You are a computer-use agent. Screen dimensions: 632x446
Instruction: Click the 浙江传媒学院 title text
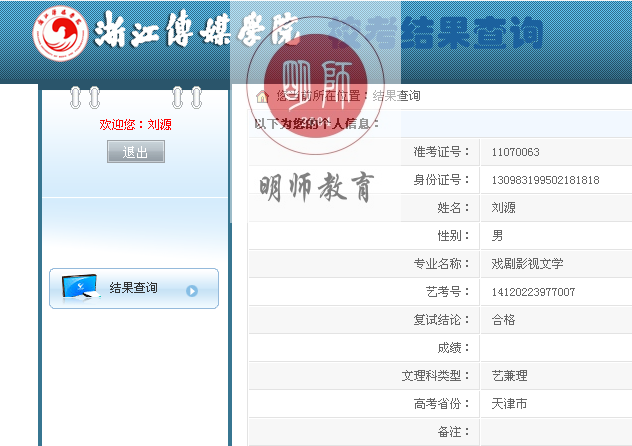[197, 30]
